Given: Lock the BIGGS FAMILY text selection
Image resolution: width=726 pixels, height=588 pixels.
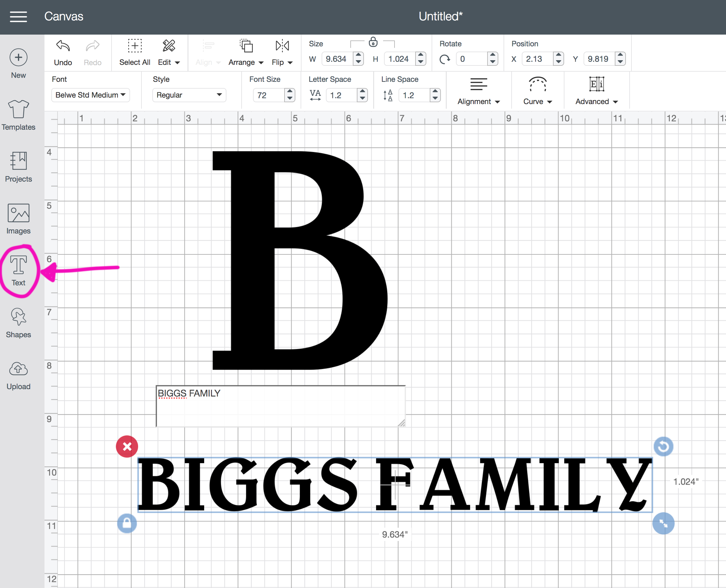Looking at the screenshot, I should point(127,524).
